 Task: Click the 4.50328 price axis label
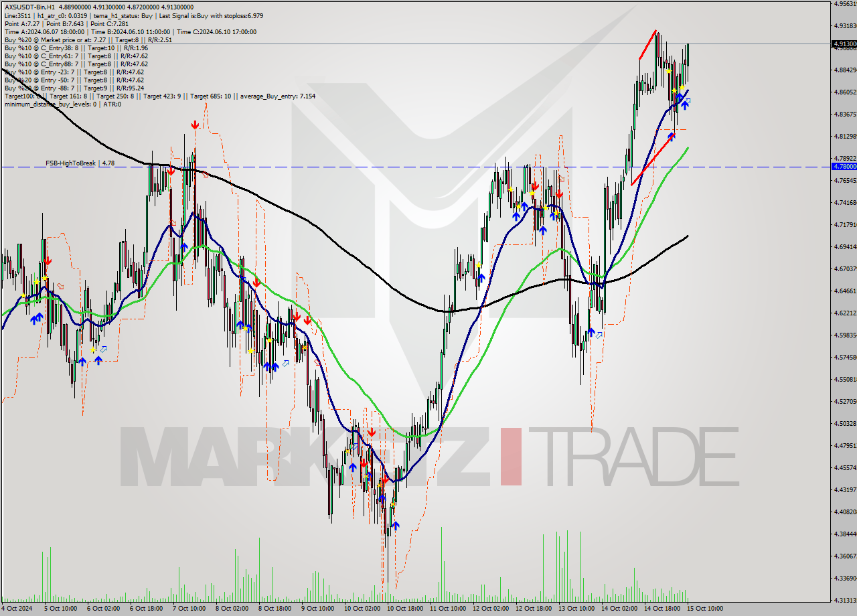(844, 423)
